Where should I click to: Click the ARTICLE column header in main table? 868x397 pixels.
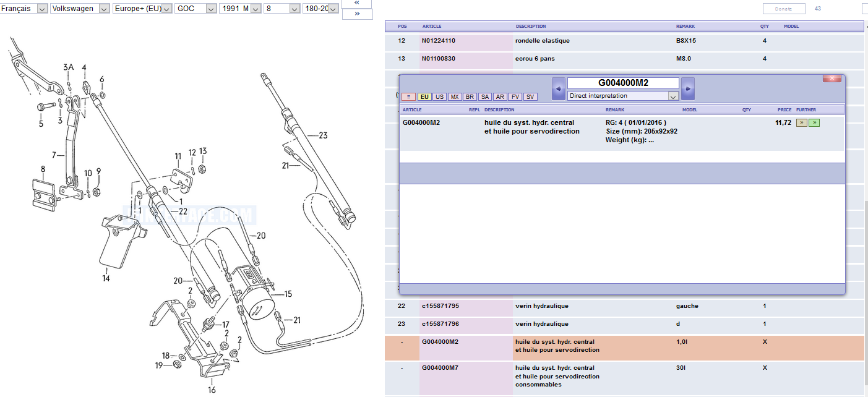432,27
